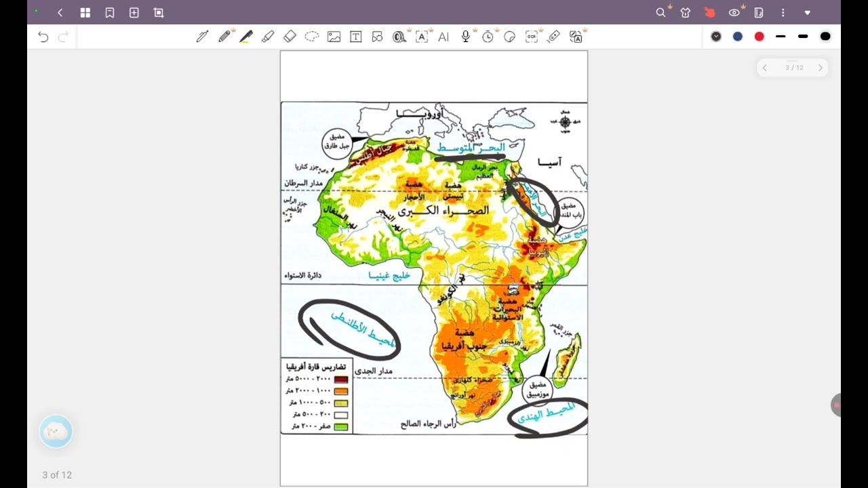
Task: Click the '3 of 12' page label
Action: (57, 475)
